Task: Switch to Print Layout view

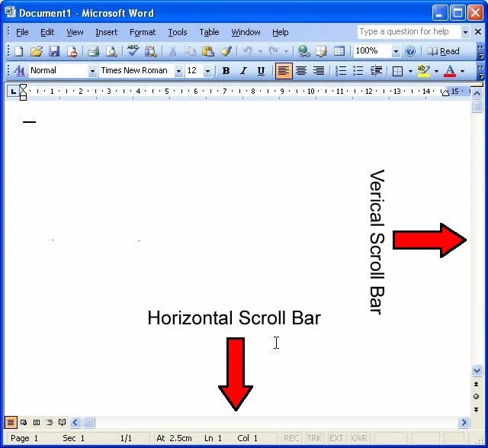Action: 37,423
